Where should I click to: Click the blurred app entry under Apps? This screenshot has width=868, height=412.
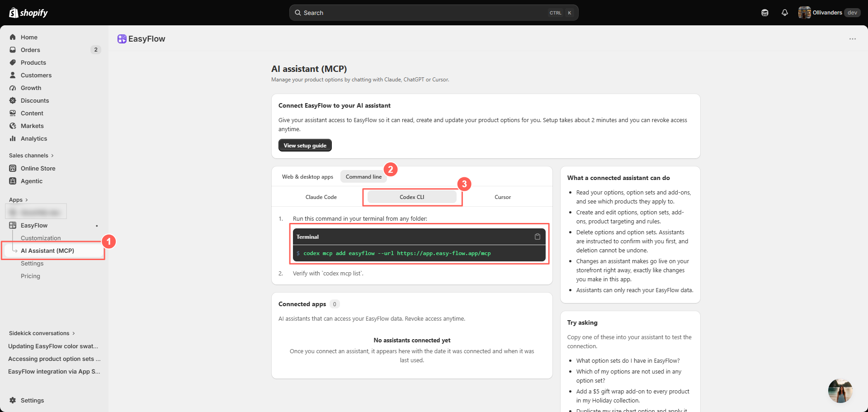tap(36, 211)
